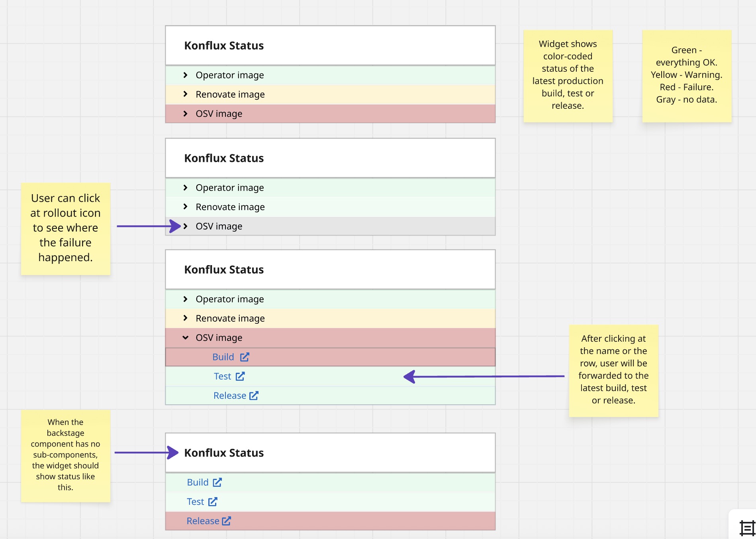Select the "Widget shows color-coded status" sticky note
This screenshot has width=756, height=539.
tap(568, 76)
